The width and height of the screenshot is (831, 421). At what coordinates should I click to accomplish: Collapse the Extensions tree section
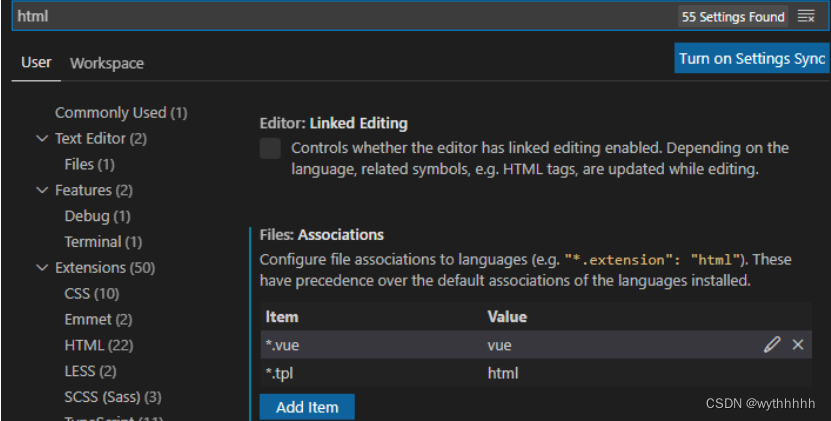(x=42, y=268)
